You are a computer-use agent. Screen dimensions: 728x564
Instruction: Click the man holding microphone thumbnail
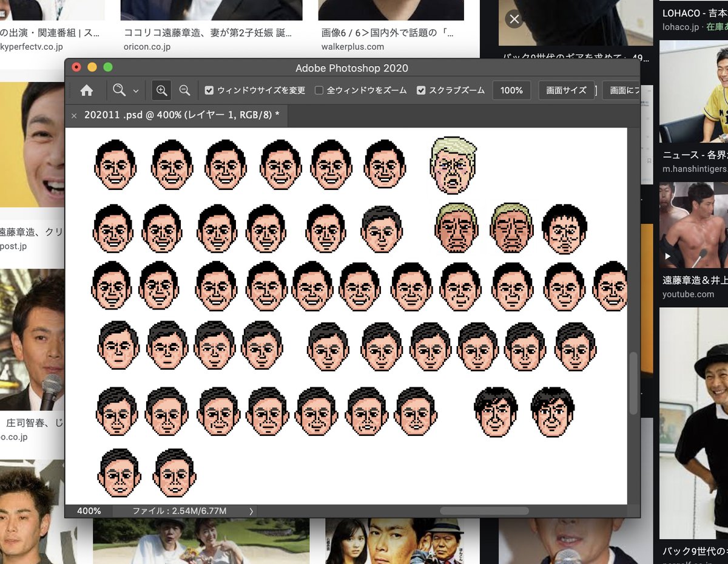32,340
